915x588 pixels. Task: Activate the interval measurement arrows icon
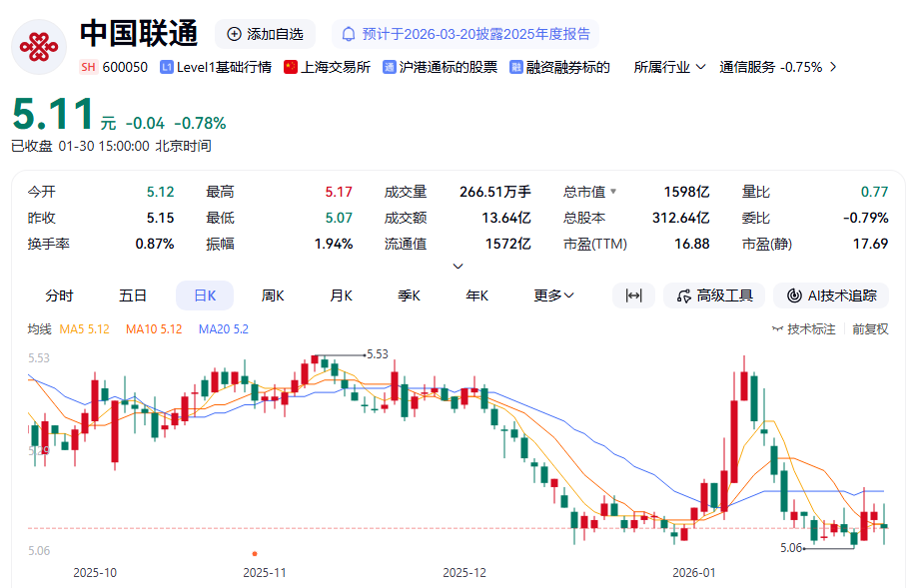pyautogui.click(x=633, y=295)
